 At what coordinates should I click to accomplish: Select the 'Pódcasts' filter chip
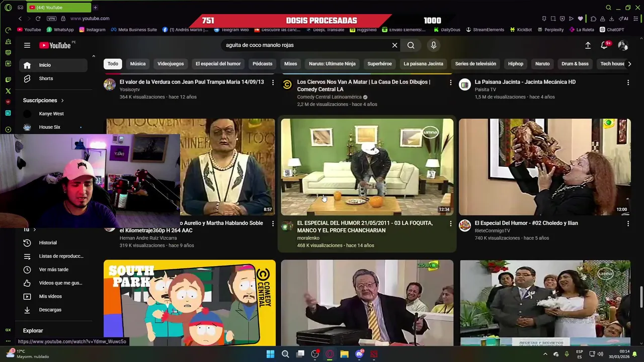[262, 64]
